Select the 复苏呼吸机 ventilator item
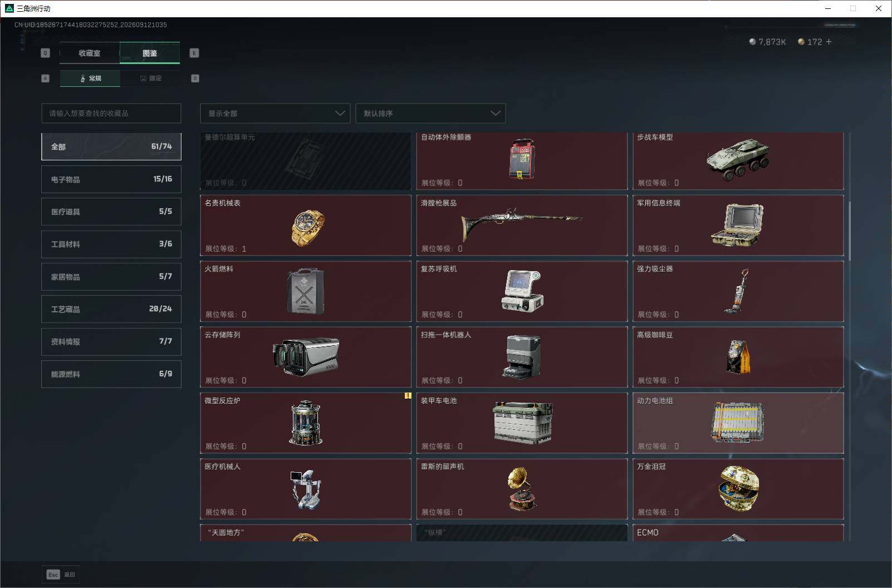 point(522,291)
